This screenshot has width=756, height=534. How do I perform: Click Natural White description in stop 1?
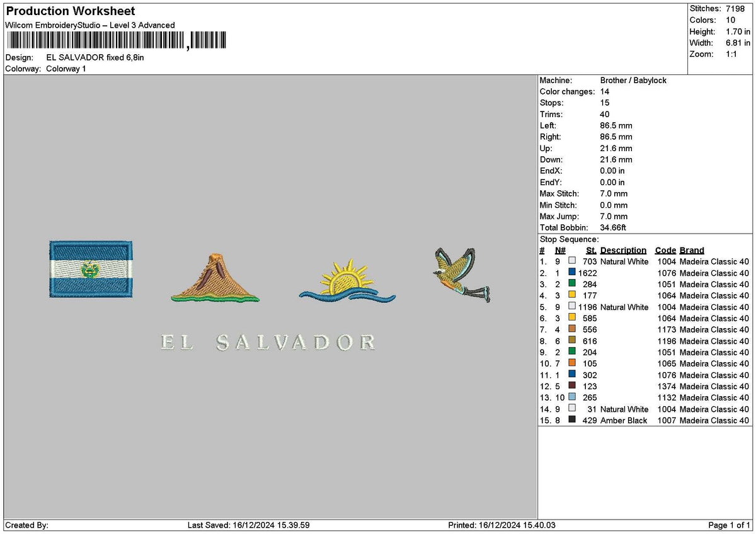point(624,262)
